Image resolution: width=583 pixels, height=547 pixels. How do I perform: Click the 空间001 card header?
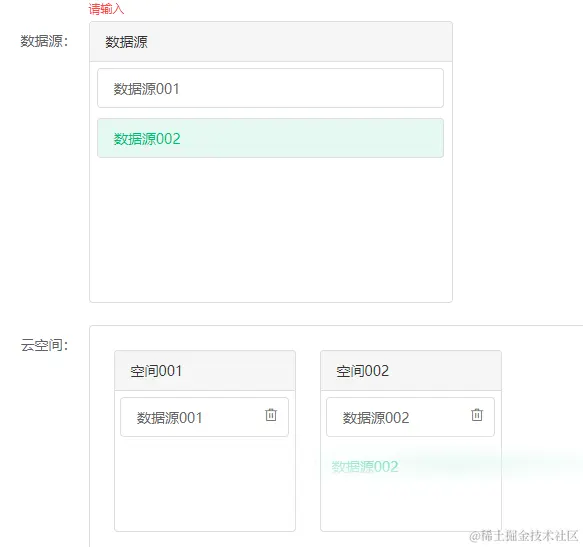(205, 370)
